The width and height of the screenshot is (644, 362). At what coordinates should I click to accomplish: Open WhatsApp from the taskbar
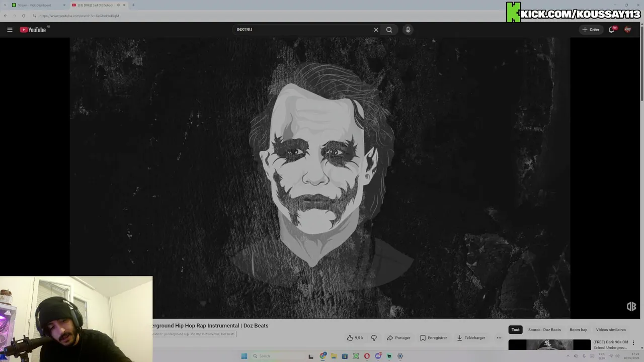[356, 356]
